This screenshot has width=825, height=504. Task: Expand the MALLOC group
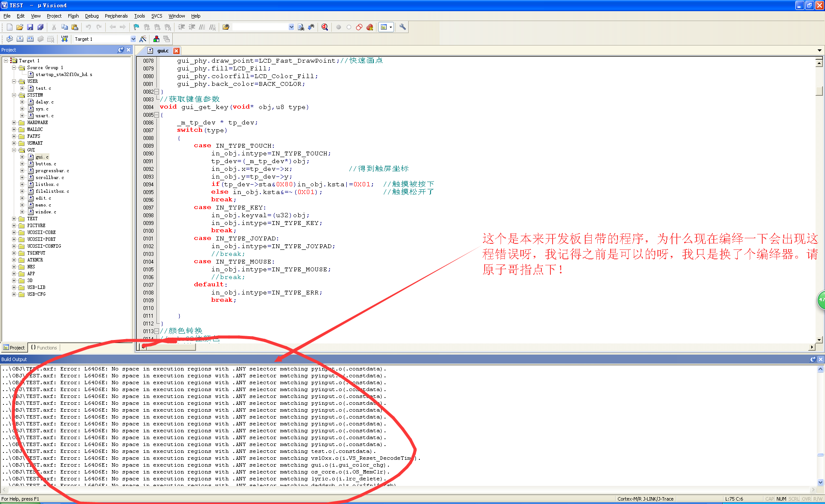[14, 130]
